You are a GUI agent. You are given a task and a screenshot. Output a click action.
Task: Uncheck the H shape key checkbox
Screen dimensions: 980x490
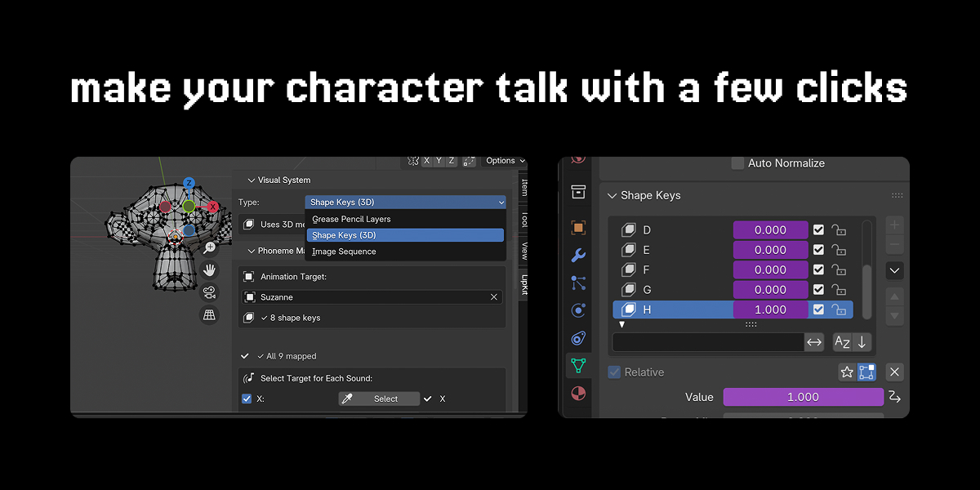(818, 310)
